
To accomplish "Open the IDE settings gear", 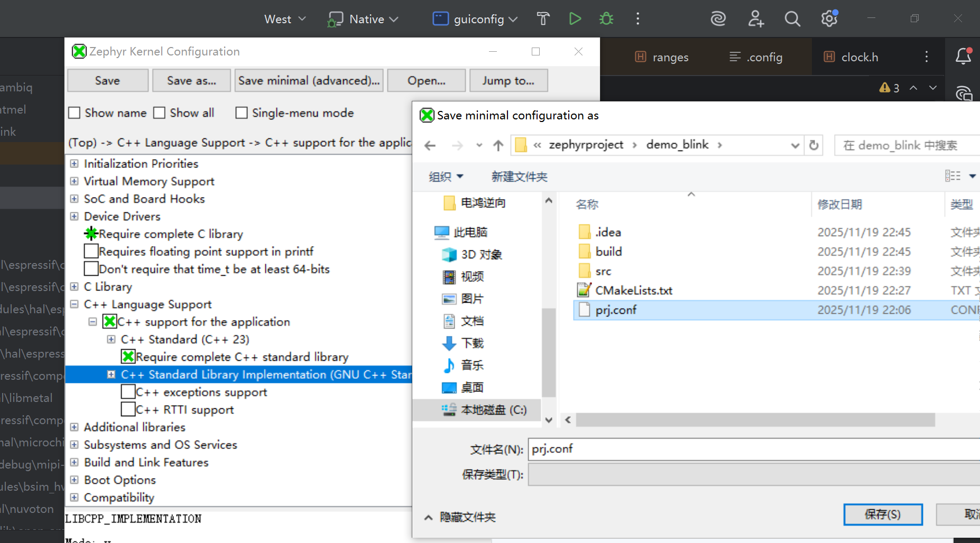I will click(829, 19).
